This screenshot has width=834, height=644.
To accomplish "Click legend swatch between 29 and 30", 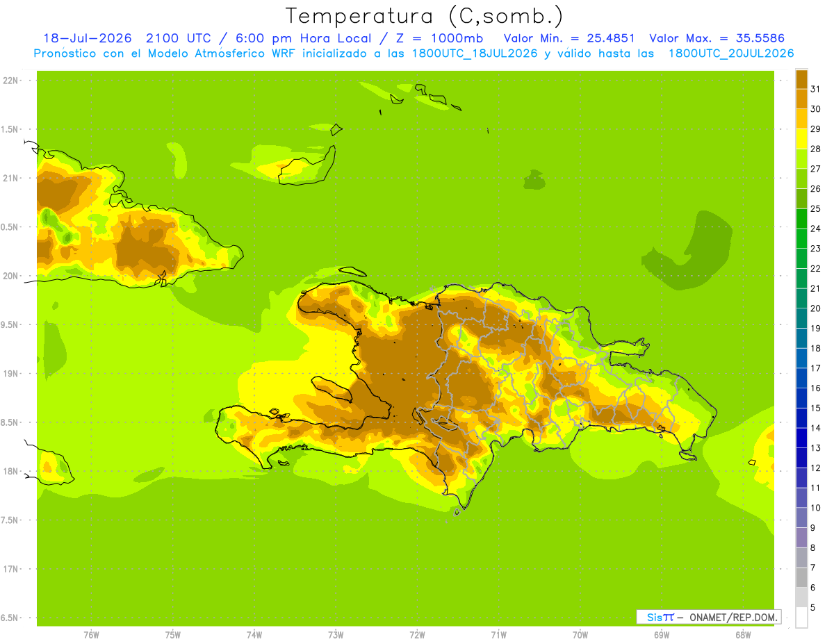I will coord(801,119).
